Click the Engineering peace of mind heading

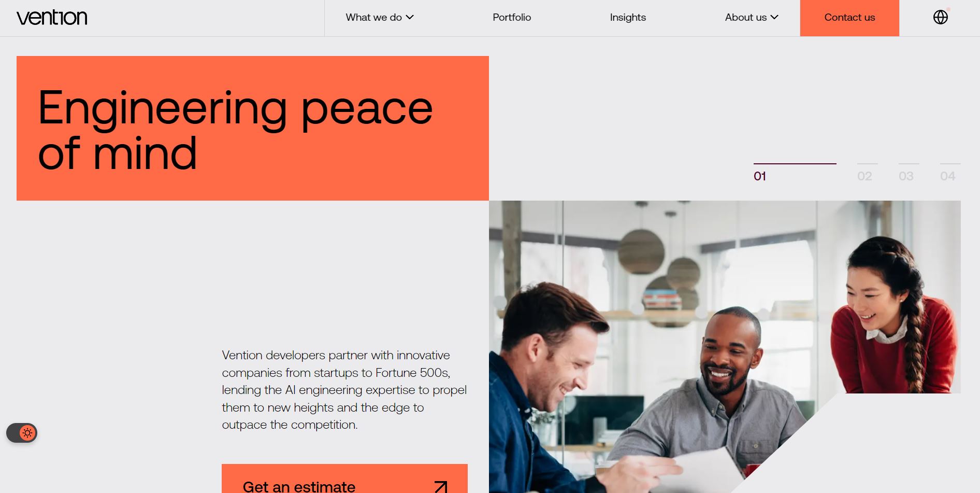[x=236, y=130]
